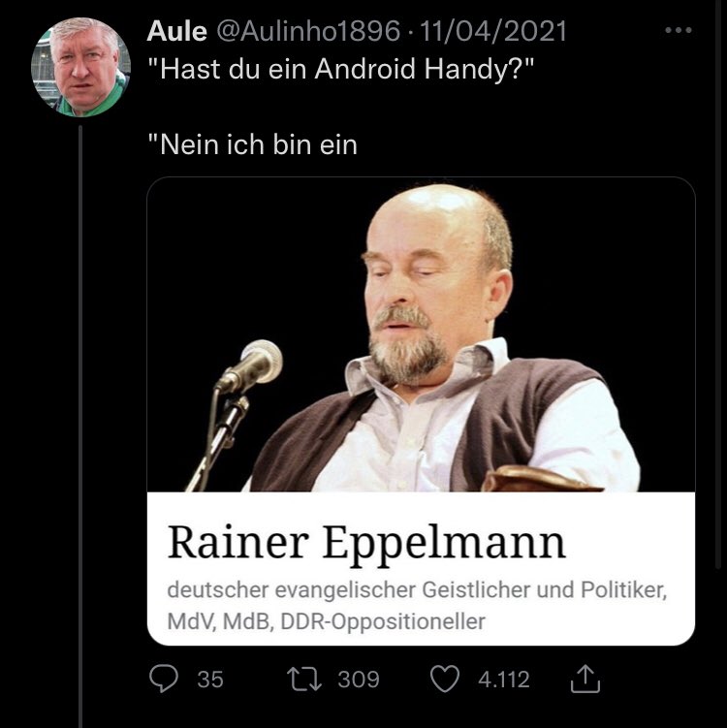Image resolution: width=727 pixels, height=728 pixels.
Task: Click the like count 4.112
Action: [504, 679]
